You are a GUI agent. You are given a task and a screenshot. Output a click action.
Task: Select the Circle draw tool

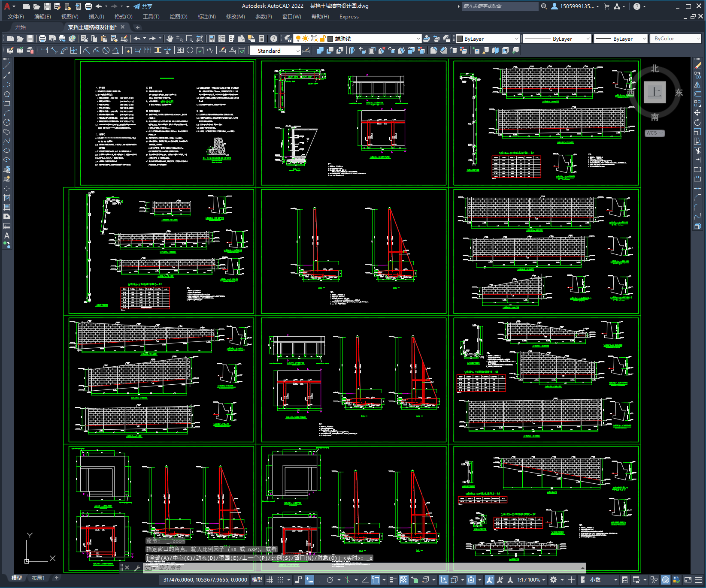[x=7, y=122]
